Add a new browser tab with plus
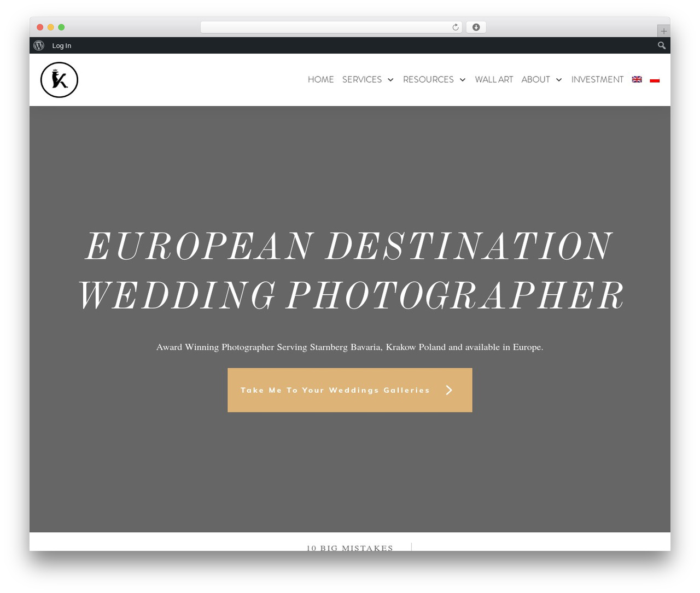Image resolution: width=700 pixels, height=593 pixels. coord(663,31)
